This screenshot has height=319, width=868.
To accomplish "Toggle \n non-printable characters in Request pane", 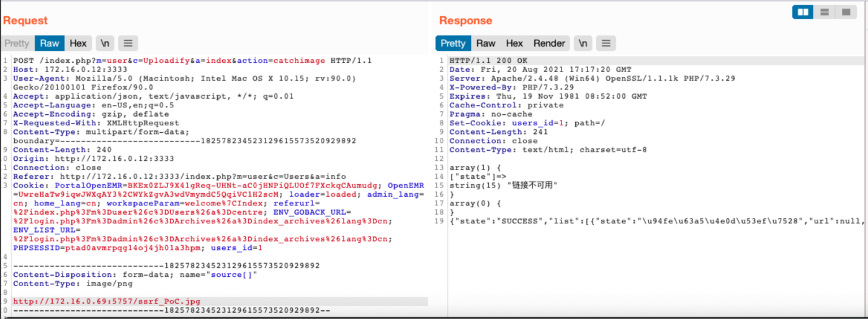I will coord(105,43).
